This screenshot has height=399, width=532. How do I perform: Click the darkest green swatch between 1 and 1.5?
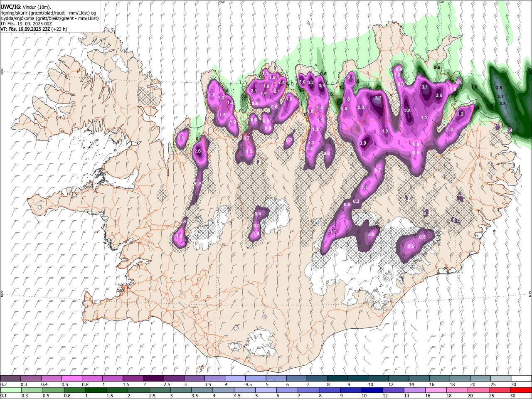coord(96,390)
